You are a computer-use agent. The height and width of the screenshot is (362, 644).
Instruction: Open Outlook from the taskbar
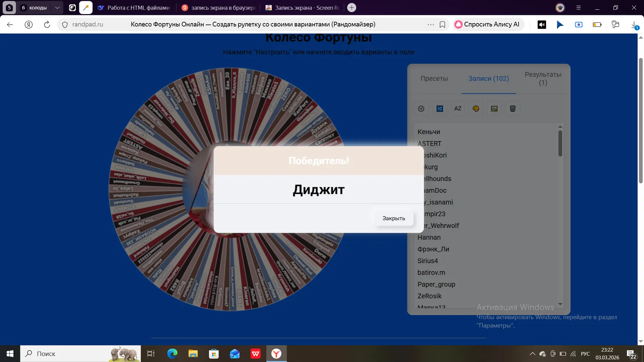click(x=234, y=354)
